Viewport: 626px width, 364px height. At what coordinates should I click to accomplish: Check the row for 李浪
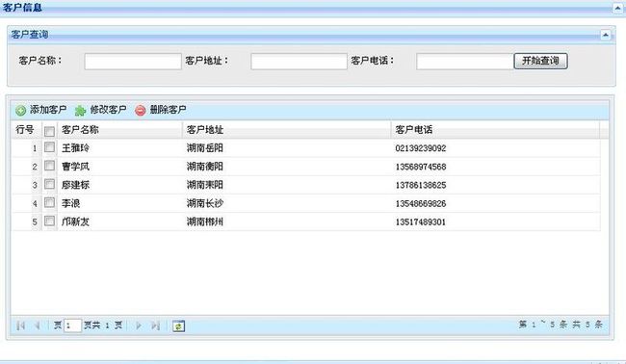(49, 202)
